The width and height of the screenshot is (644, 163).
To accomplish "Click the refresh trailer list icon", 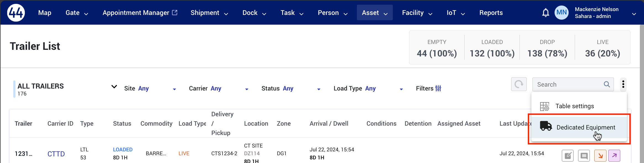I will point(519,84).
